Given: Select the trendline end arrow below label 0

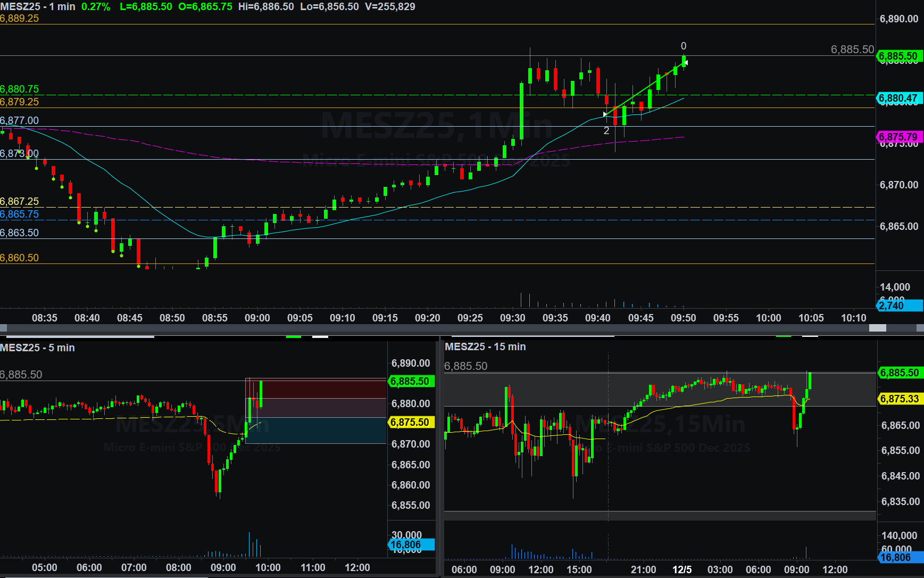Looking at the screenshot, I should click(x=686, y=63).
